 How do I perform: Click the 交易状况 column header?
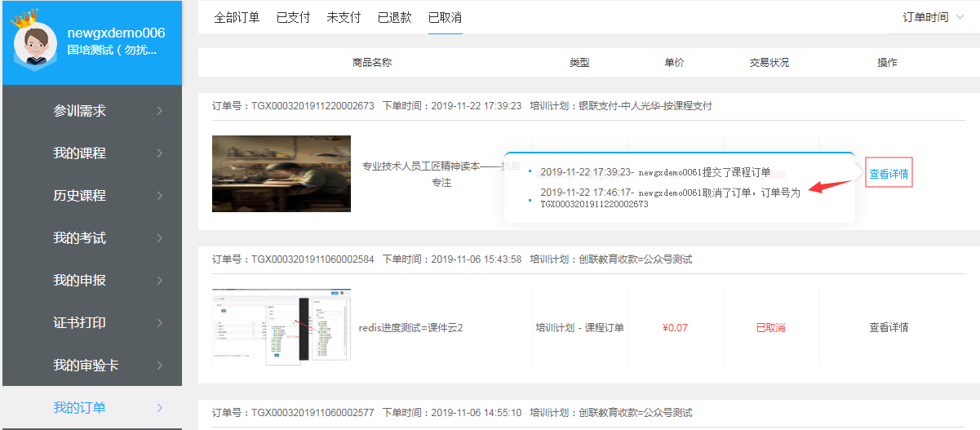pos(769,63)
